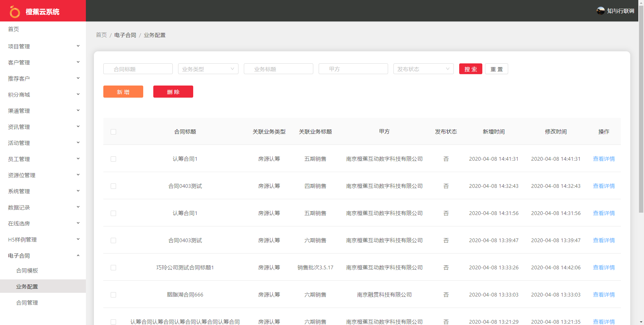Viewport: 644px width, 325px height.
Task: Focus the 甲方 search input
Action: click(x=353, y=69)
